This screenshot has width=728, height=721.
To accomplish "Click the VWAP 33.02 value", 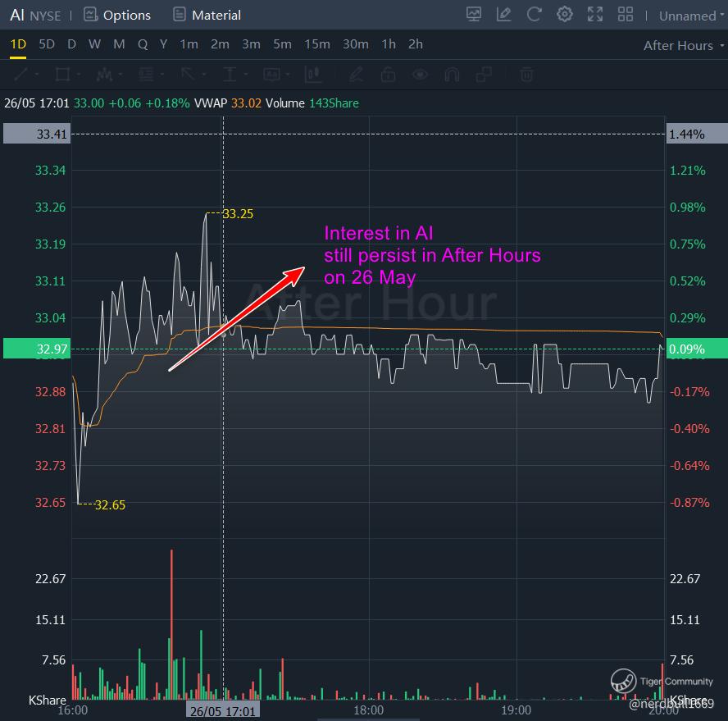I will (246, 103).
